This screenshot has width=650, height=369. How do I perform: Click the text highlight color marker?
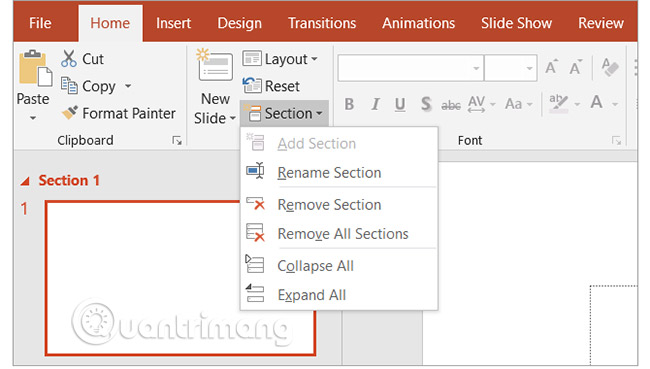point(558,104)
